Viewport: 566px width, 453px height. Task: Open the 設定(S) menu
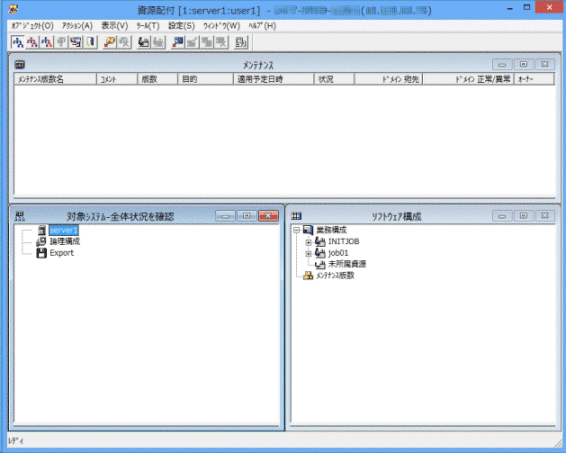pos(181,26)
